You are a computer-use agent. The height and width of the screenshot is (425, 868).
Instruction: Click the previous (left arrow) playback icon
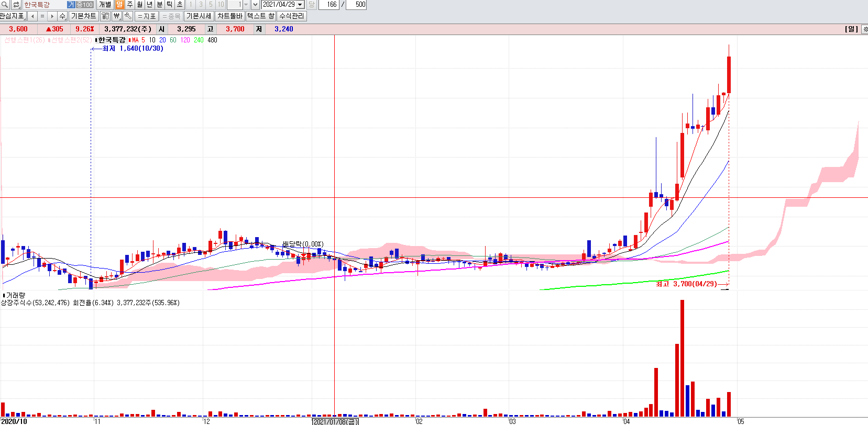pos(32,16)
